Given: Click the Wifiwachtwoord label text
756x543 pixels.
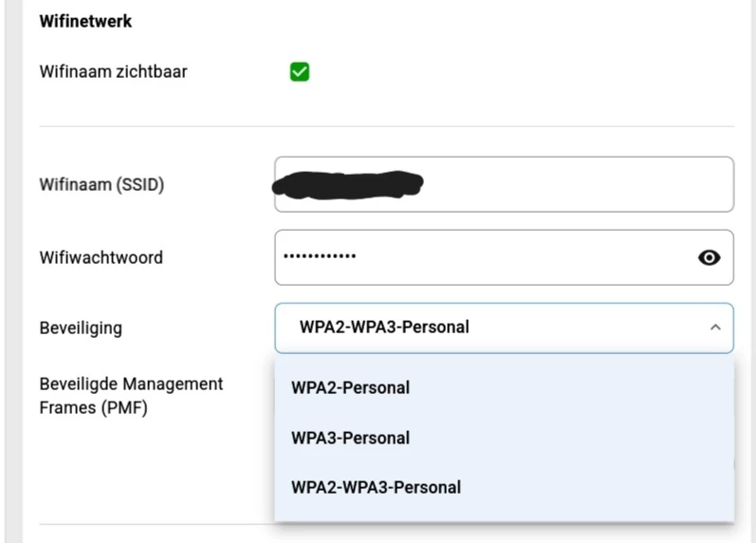Looking at the screenshot, I should pyautogui.click(x=101, y=257).
